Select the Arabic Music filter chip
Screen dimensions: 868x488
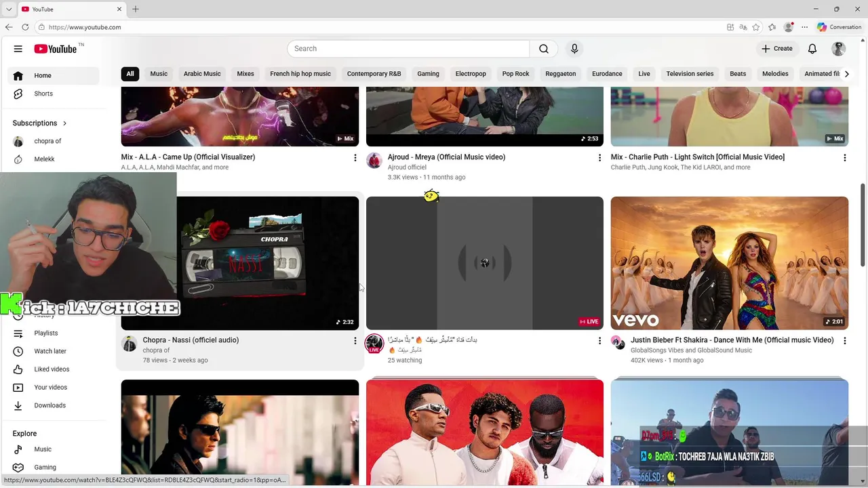(x=202, y=74)
